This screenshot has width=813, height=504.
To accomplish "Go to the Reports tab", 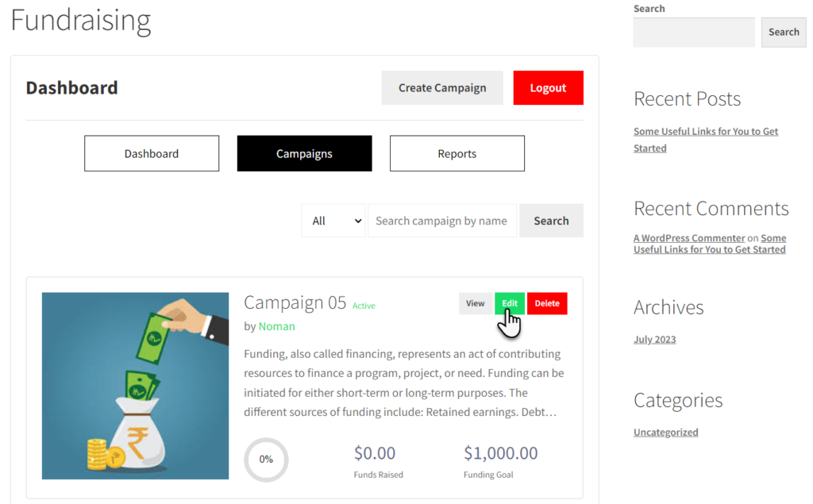I will (x=457, y=153).
